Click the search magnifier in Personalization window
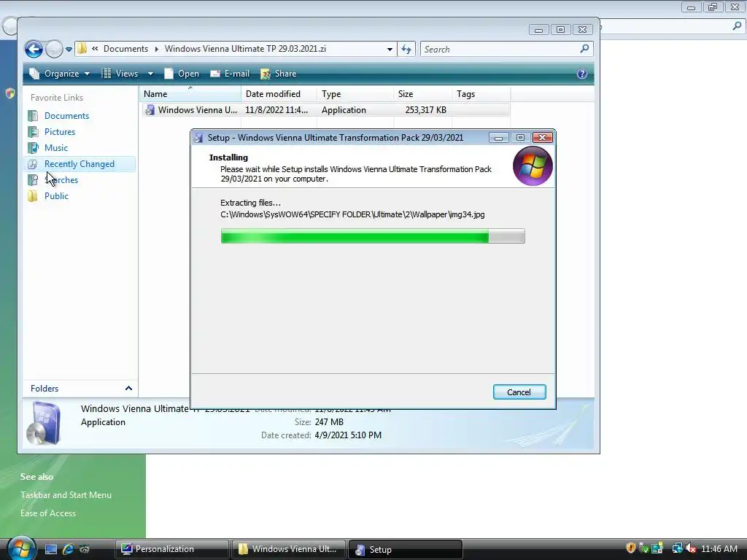This screenshot has height=560, width=747. pyautogui.click(x=737, y=26)
